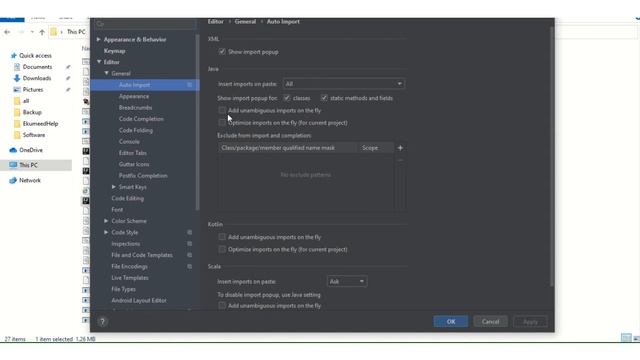Click the Network icon in Explorer sidebar

click(x=13, y=180)
